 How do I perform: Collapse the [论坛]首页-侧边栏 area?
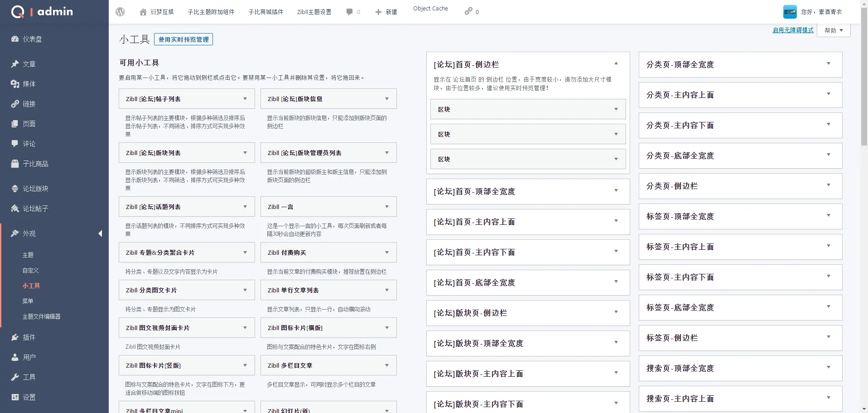(616, 63)
